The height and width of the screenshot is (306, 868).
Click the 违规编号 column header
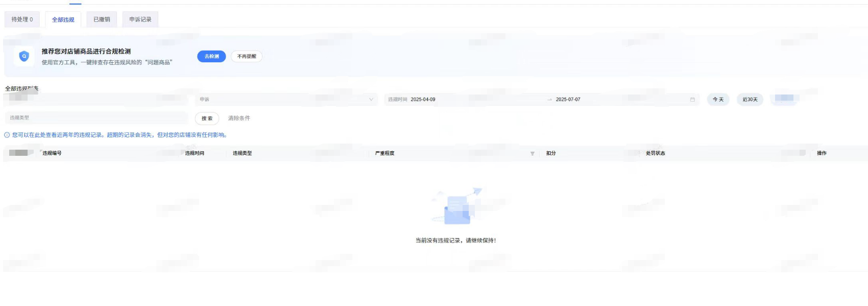(52, 153)
